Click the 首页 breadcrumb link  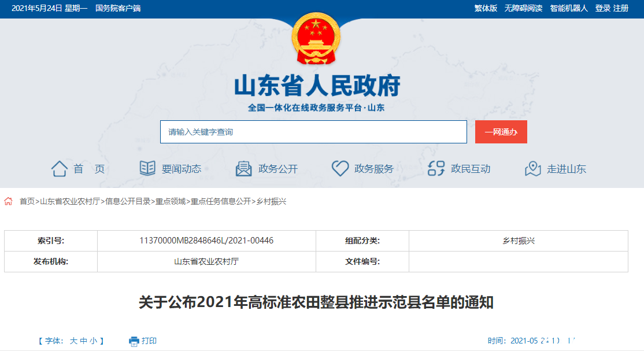(27, 201)
